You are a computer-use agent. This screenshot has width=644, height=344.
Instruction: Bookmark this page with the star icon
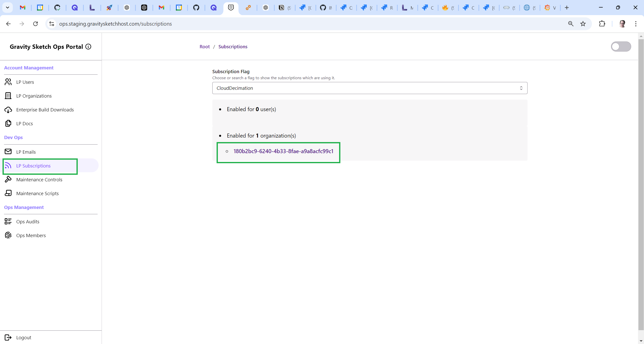pyautogui.click(x=583, y=24)
